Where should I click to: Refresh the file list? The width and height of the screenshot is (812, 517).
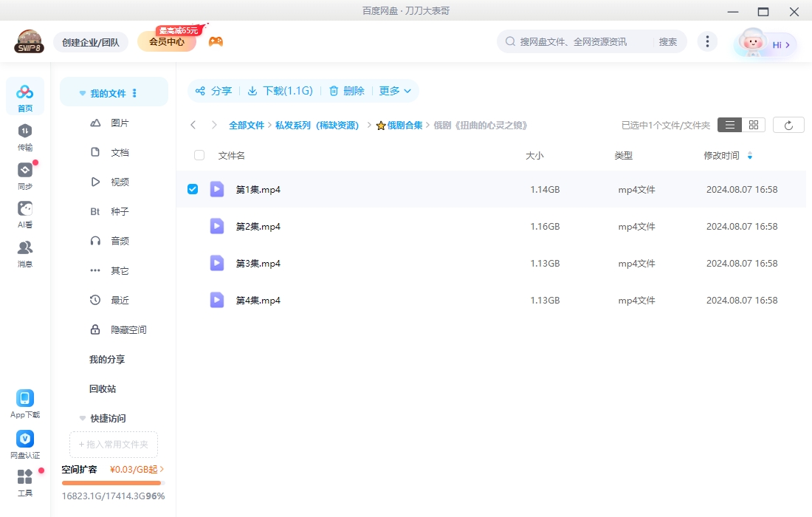(788, 124)
